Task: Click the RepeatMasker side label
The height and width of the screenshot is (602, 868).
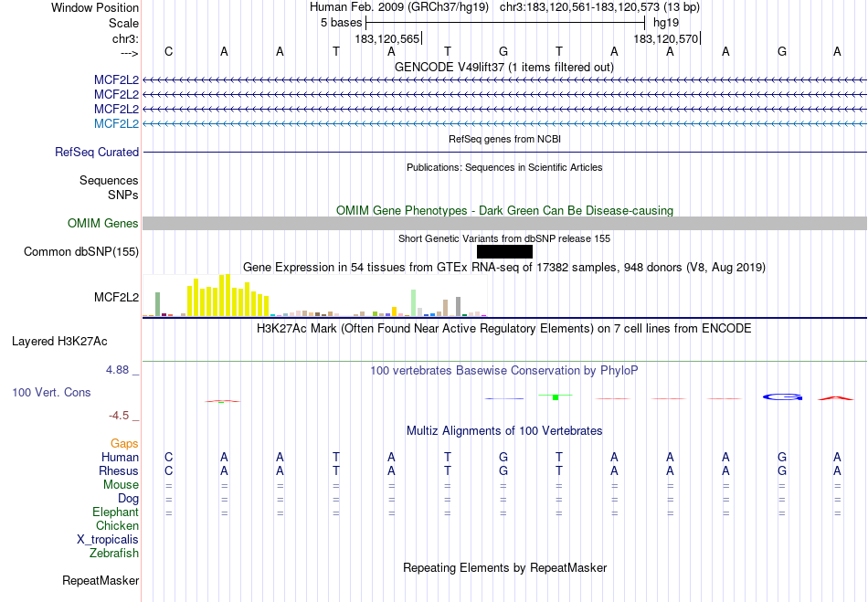Action: click(101, 580)
